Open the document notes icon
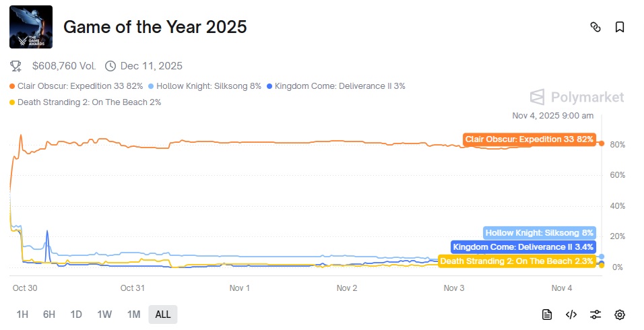This screenshot has height=330, width=644. 547,315
